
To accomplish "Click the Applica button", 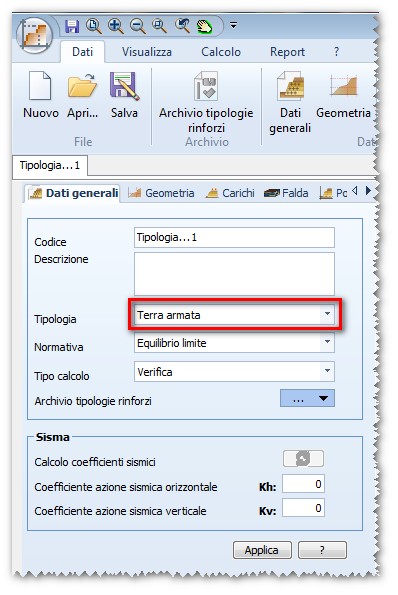I will (262, 550).
